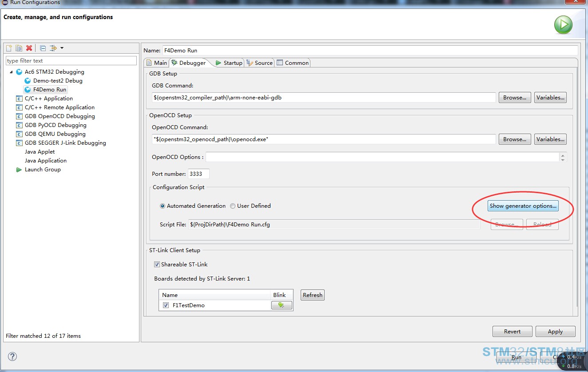Click the green Run icon in header

[563, 25]
